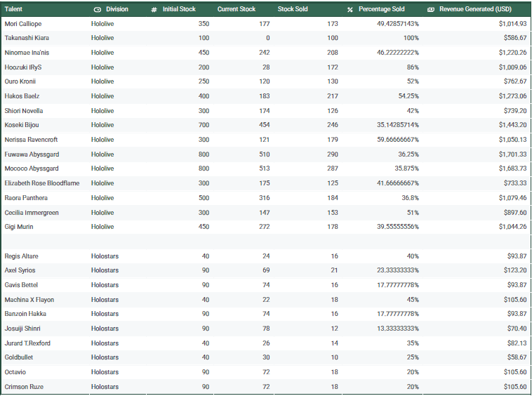532x396 pixels.
Task: Click the $586.67 revenue cell
Action: 515,38
